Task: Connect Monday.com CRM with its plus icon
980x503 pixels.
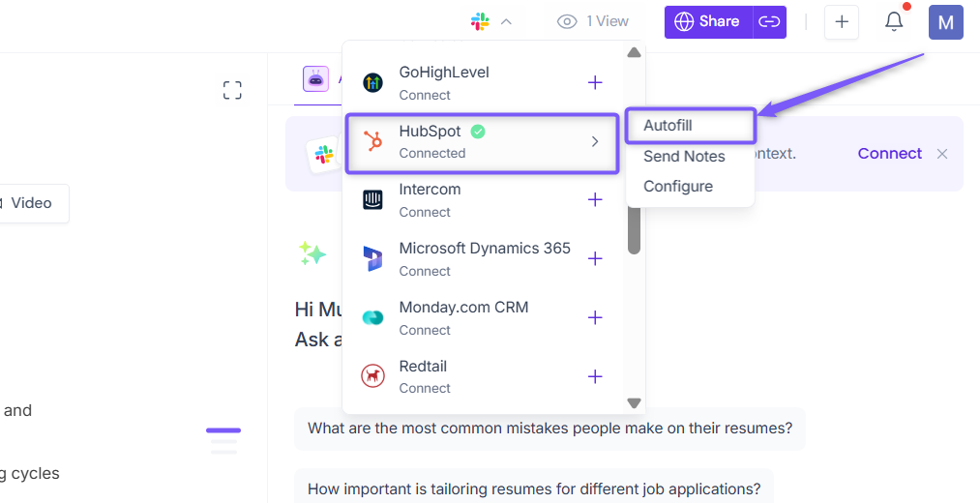Action: (x=595, y=317)
